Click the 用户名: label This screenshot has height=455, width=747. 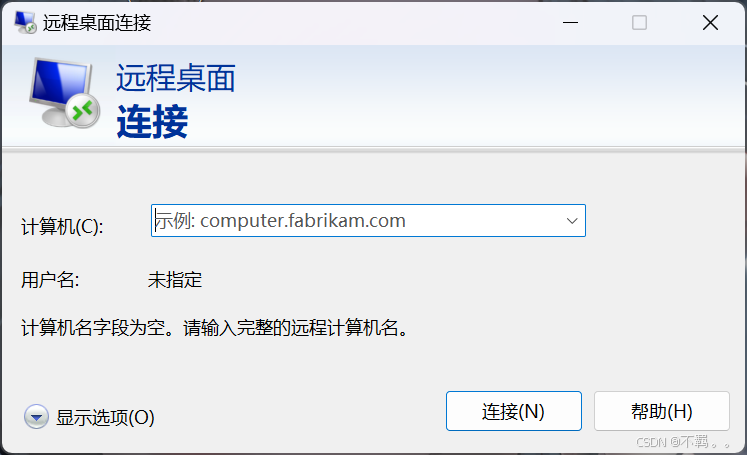coord(50,280)
